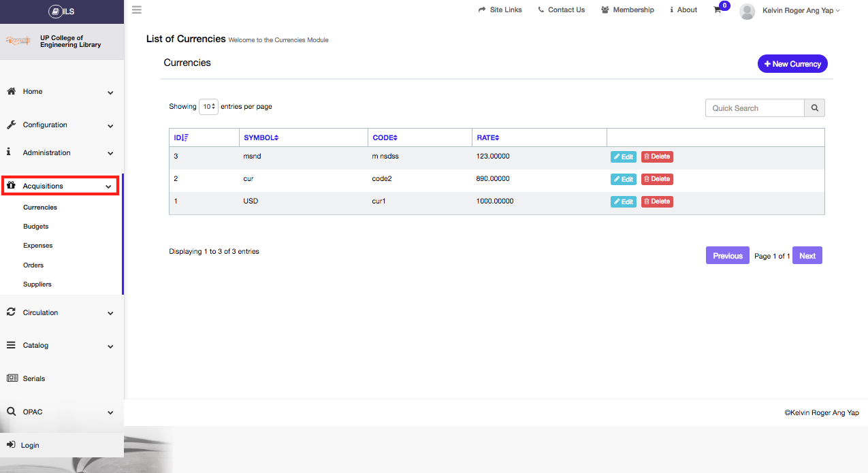Open the Budgets submenu item
Image resolution: width=868 pixels, height=473 pixels.
(x=36, y=227)
